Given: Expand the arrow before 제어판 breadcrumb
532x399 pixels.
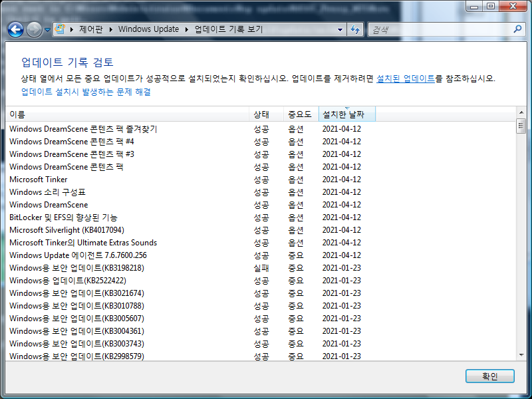Looking at the screenshot, I should tap(72, 29).
